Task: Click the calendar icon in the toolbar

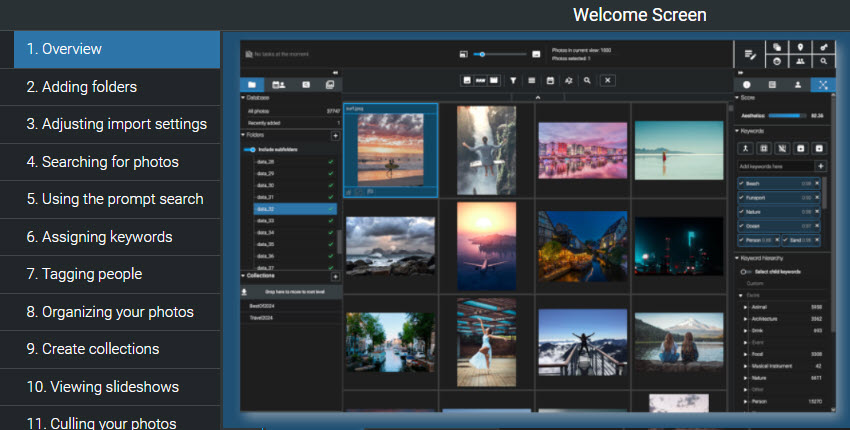Action: click(550, 80)
